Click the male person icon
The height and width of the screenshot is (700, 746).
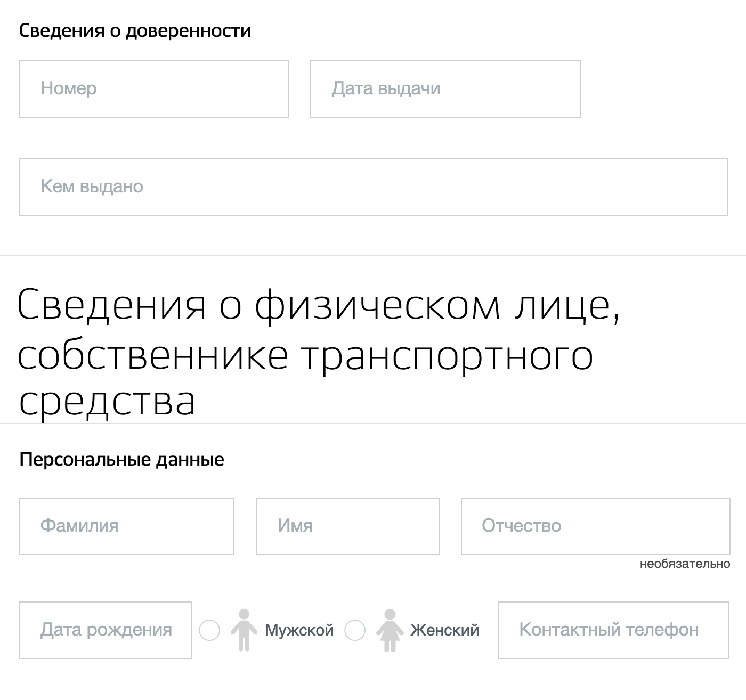coord(245,630)
